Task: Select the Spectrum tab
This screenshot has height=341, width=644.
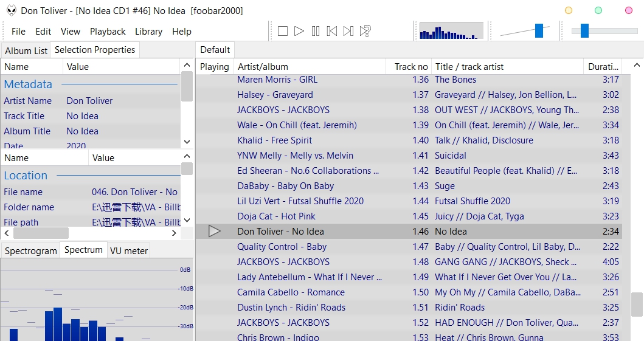Action: 83,250
